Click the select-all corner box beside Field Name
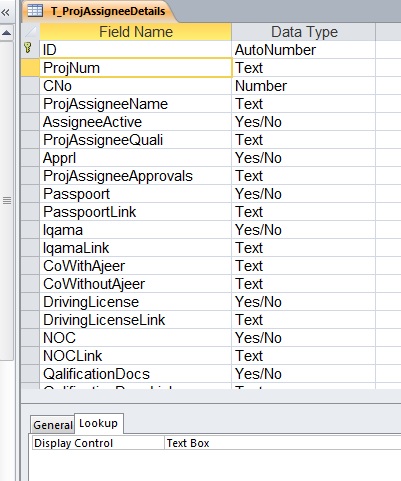401x481 pixels. click(31, 32)
